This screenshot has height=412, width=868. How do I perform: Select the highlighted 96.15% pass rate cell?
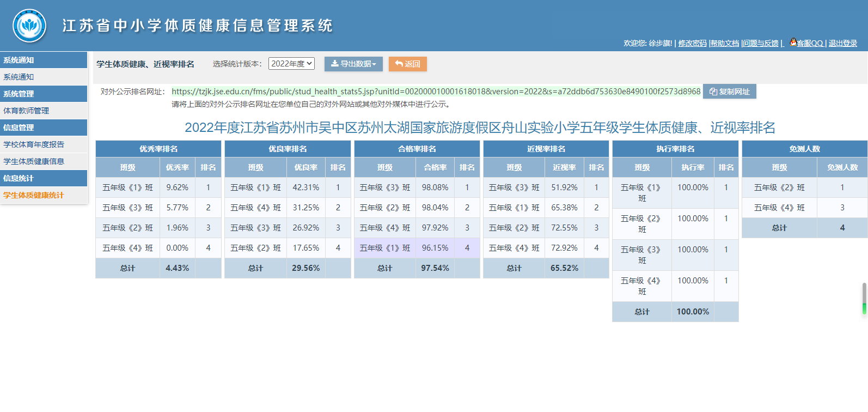435,248
